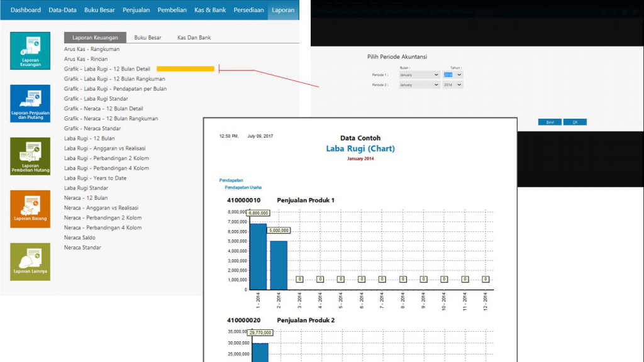Go to the Persediaan menu
The image size is (644, 362).
(x=247, y=10)
